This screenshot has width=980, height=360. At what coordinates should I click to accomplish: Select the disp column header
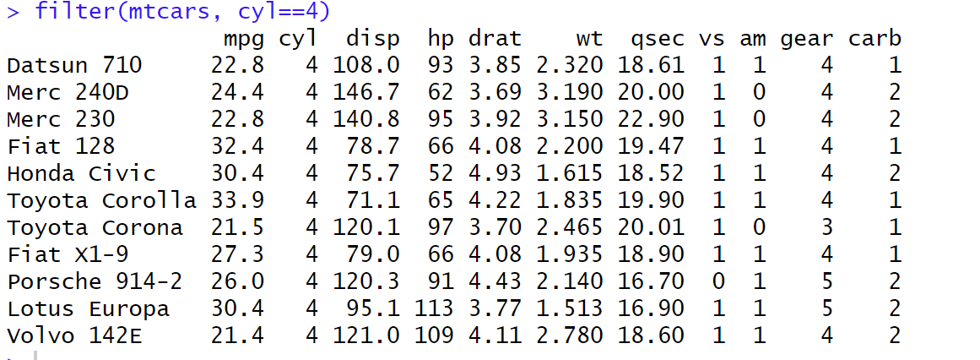(372, 40)
